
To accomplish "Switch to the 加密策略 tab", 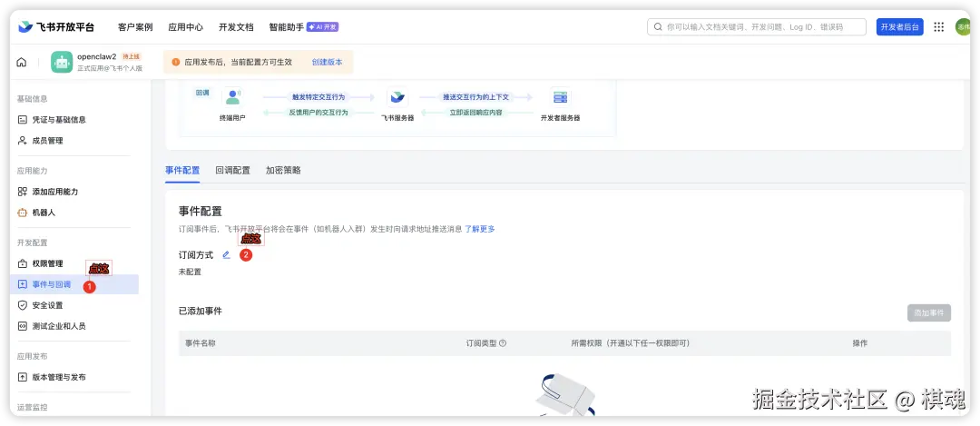I will (x=283, y=170).
